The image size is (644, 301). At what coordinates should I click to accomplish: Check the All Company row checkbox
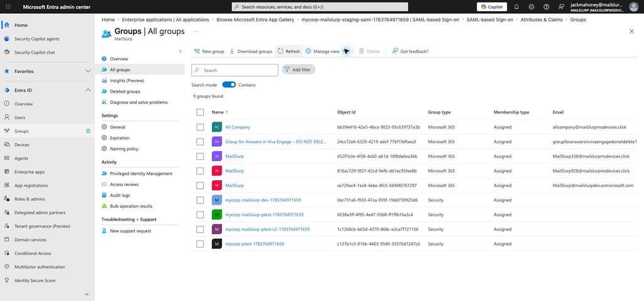pos(200,127)
